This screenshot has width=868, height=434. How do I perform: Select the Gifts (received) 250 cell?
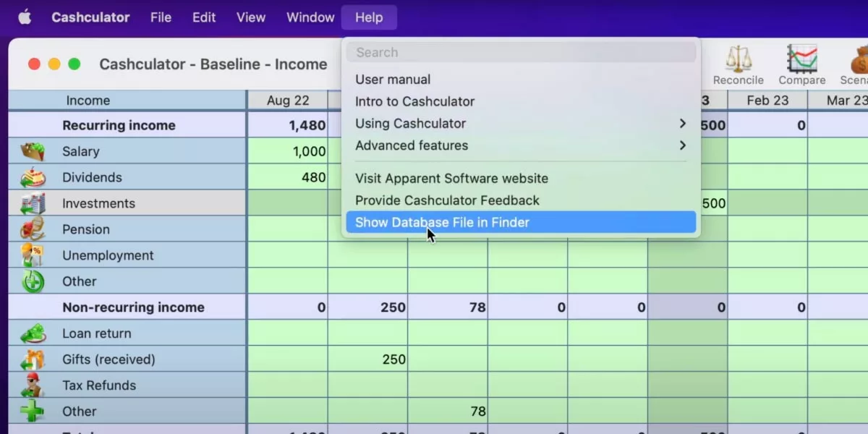pos(368,359)
